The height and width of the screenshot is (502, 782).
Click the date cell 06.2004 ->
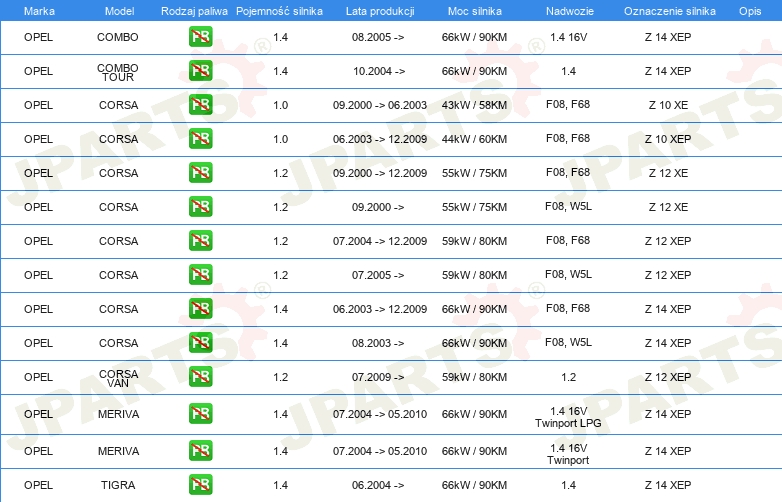coord(378,485)
